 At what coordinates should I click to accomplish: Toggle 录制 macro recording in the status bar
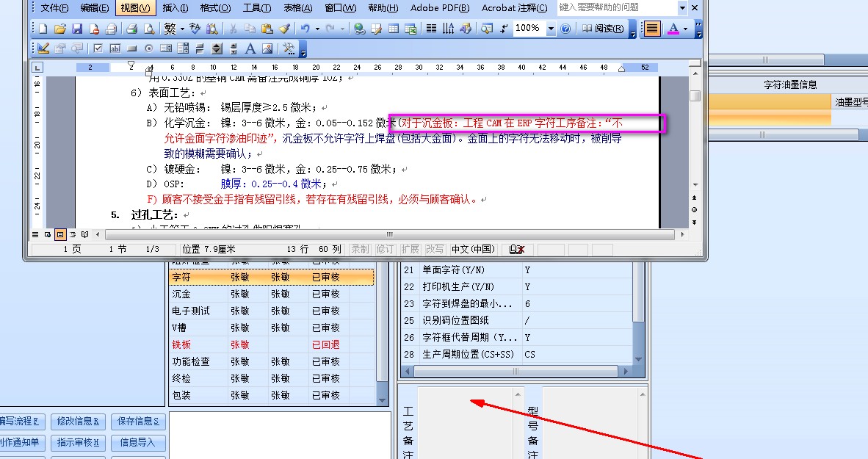coord(360,249)
